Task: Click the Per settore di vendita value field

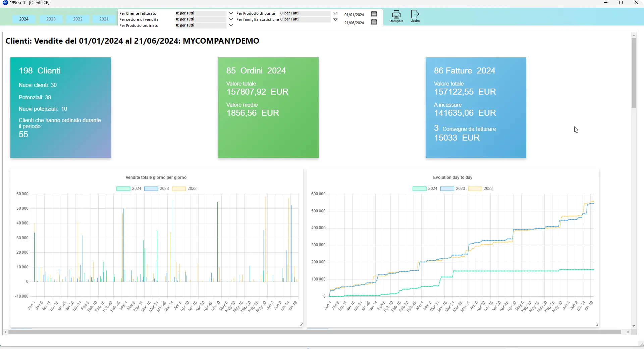Action: click(201, 19)
